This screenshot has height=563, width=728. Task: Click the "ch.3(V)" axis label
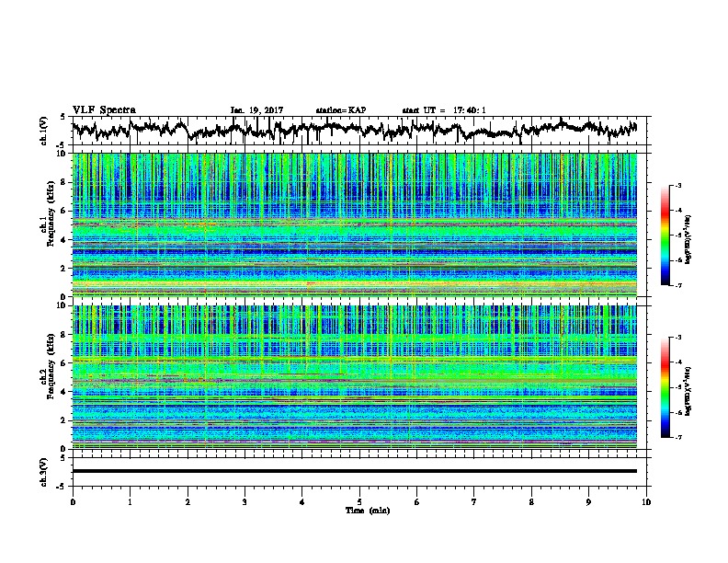pyautogui.click(x=44, y=472)
